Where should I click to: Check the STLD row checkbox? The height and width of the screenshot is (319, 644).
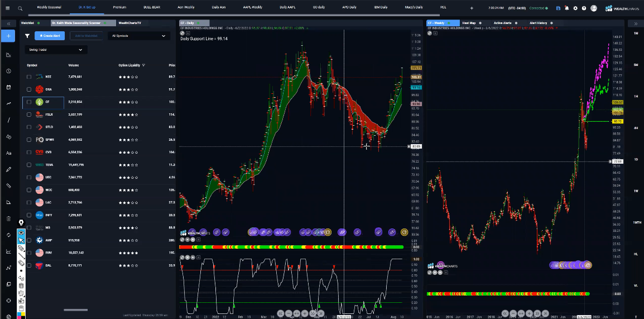click(x=29, y=127)
